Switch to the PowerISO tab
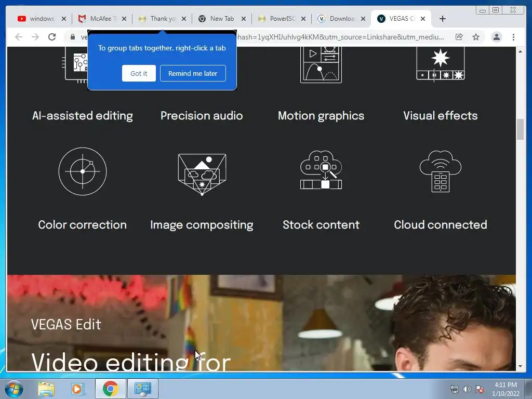 tap(282, 19)
